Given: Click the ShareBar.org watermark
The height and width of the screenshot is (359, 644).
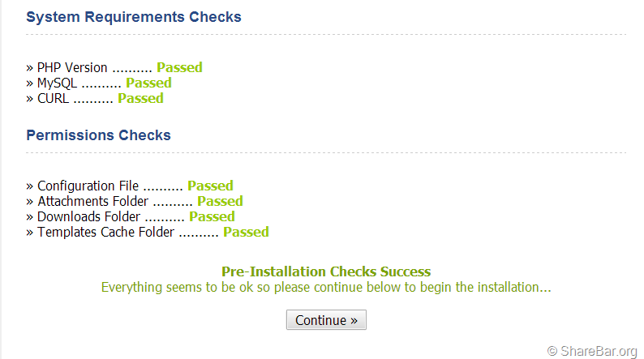Looking at the screenshot, I should click(x=592, y=351).
